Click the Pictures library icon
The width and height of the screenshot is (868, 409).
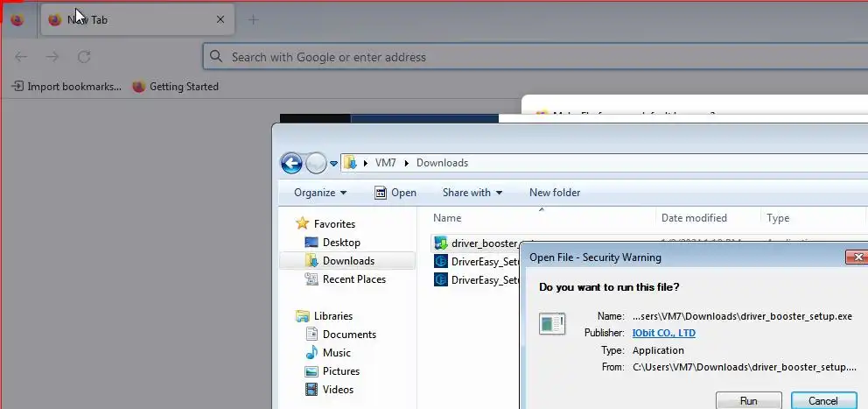[x=311, y=371]
